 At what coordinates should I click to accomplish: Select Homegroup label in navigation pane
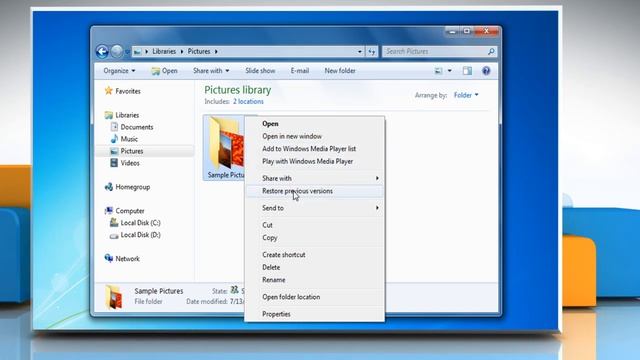pyautogui.click(x=133, y=187)
